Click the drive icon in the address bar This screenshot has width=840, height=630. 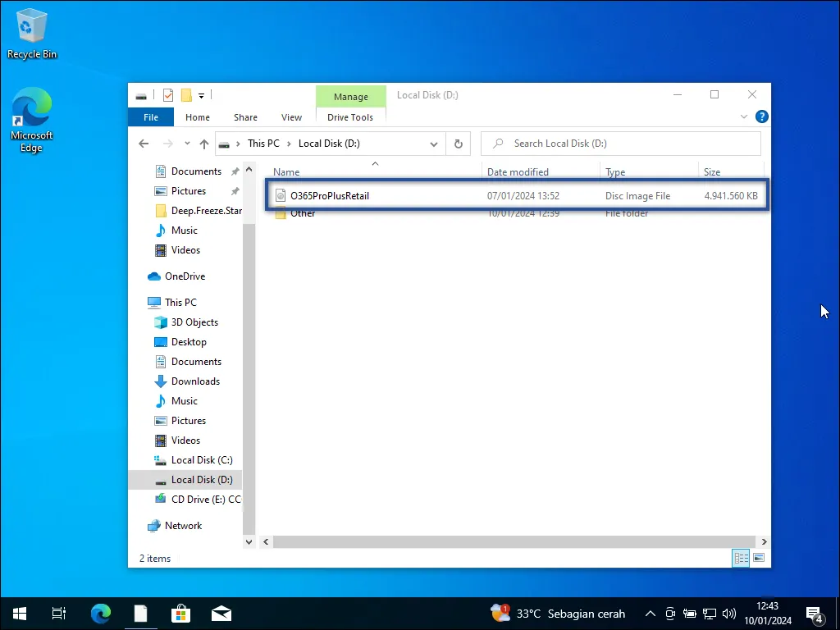224,144
